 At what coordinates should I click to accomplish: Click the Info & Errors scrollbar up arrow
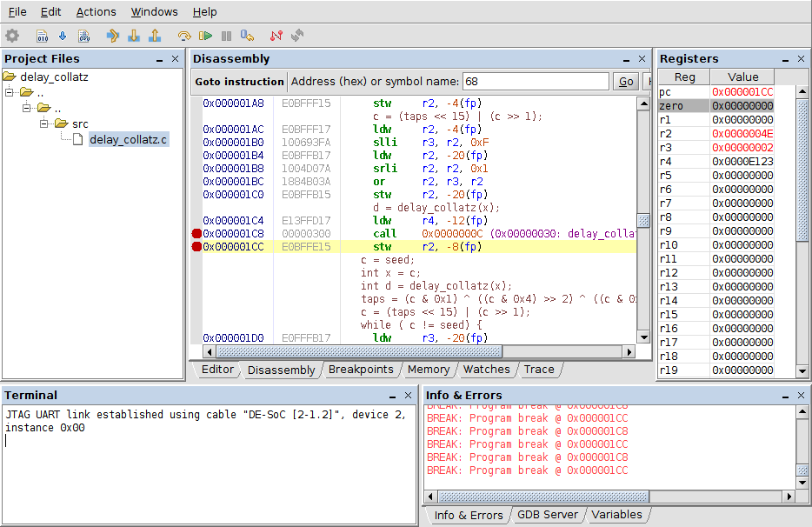pyautogui.click(x=802, y=412)
